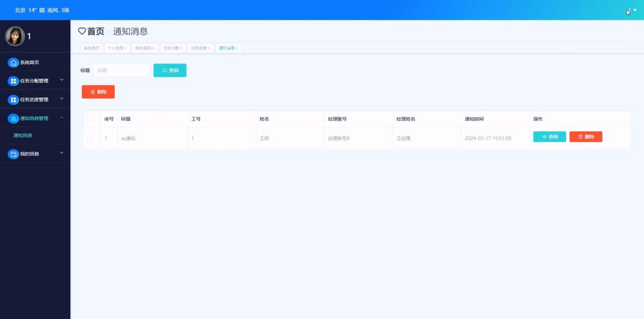Click the 查看 button in the xx通知 row
This screenshot has height=319, width=644.
coord(549,137)
